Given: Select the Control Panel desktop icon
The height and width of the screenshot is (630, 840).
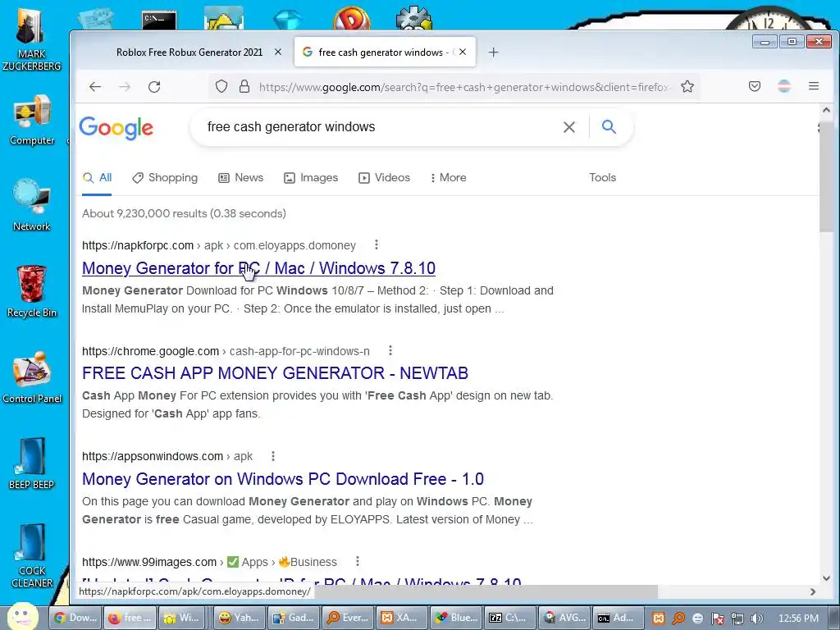Looking at the screenshot, I should [32, 377].
